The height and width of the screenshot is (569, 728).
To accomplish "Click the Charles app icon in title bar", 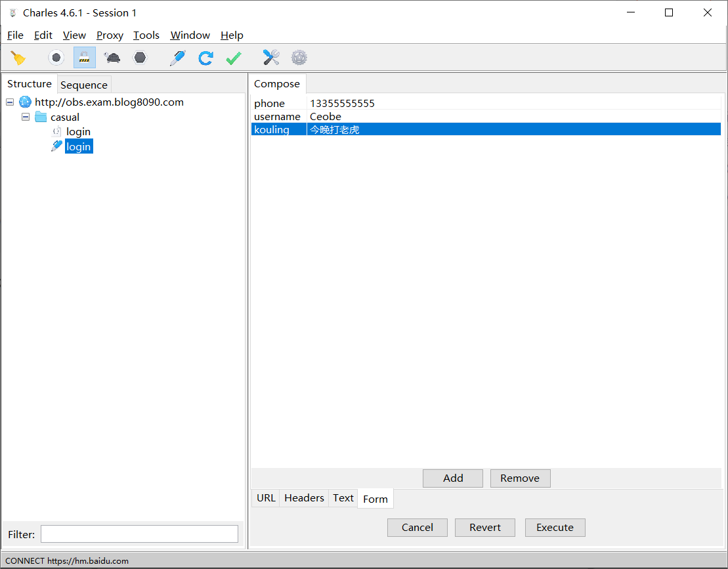I will (x=13, y=13).
